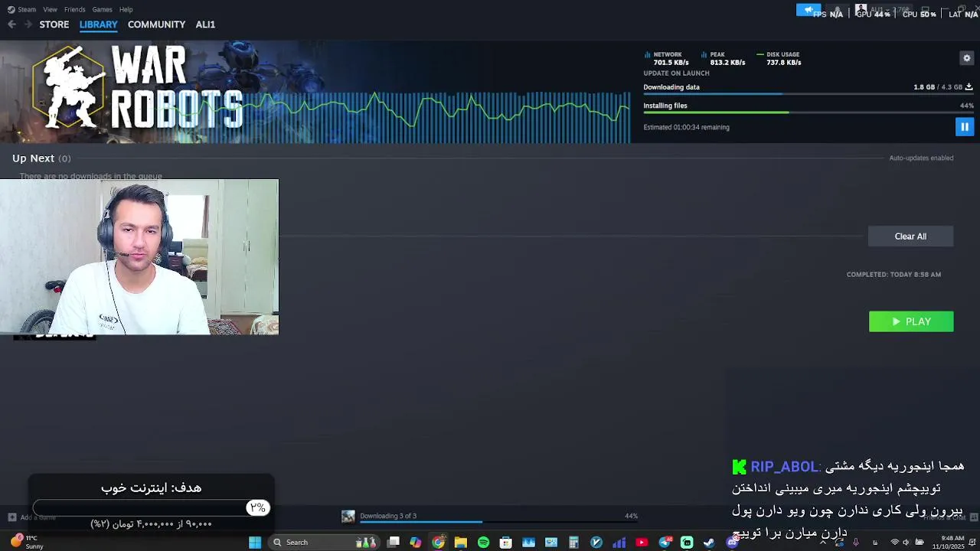Click the Installing files progress bar
This screenshot has width=980, height=551.
point(808,112)
